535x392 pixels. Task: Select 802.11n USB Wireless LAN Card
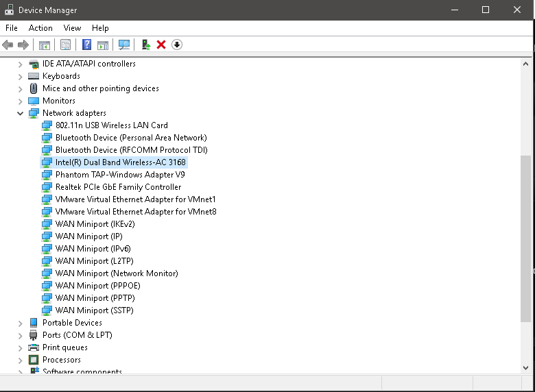coord(112,125)
